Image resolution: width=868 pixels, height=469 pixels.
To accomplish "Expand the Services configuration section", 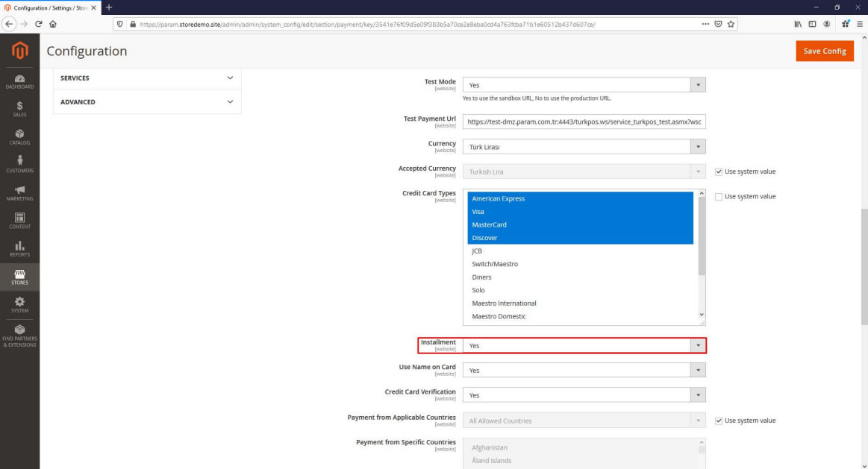I will click(x=147, y=78).
